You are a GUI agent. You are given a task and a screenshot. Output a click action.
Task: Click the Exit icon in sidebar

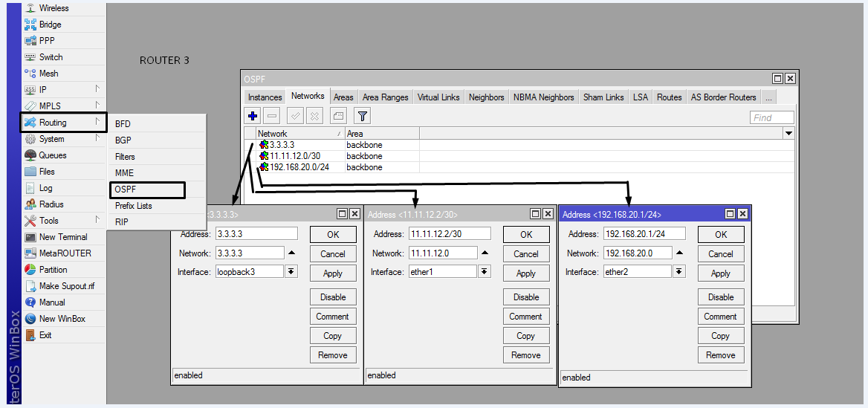(30, 335)
